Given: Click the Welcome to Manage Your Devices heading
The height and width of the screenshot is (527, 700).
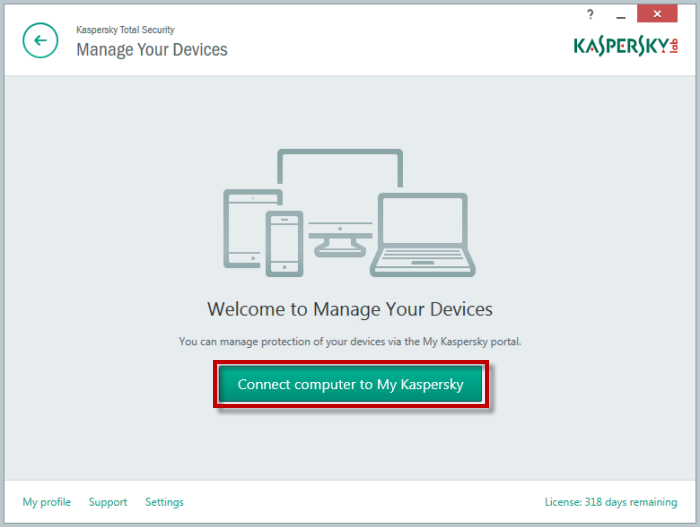Looking at the screenshot, I should (x=350, y=309).
